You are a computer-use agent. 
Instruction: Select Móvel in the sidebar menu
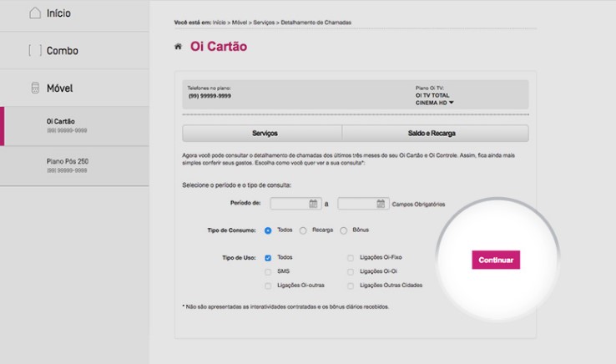[74, 88]
